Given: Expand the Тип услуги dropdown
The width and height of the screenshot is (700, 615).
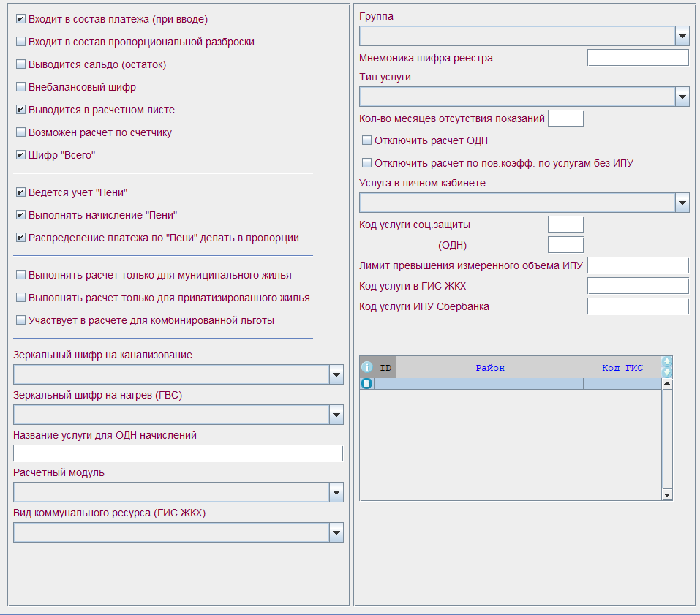Looking at the screenshot, I should (682, 97).
